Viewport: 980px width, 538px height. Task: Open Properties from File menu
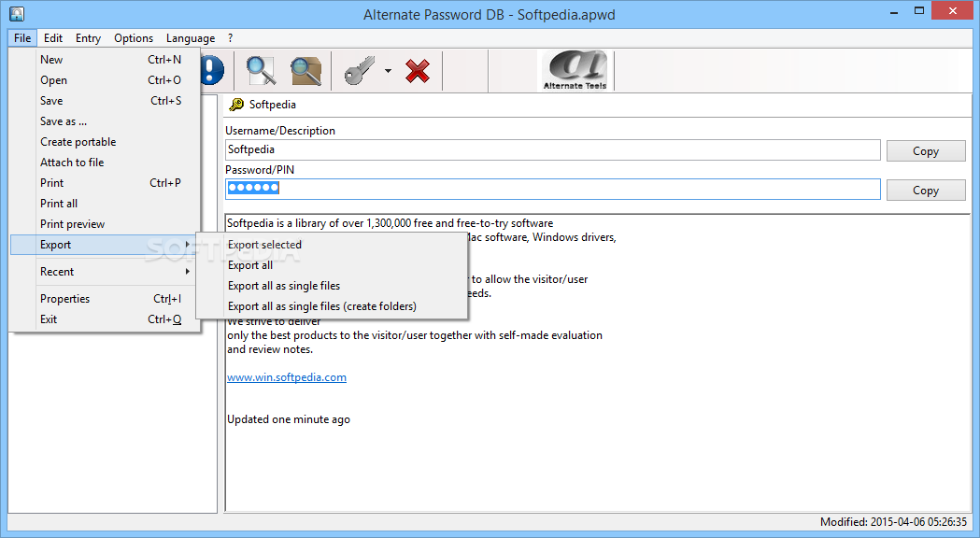105,299
